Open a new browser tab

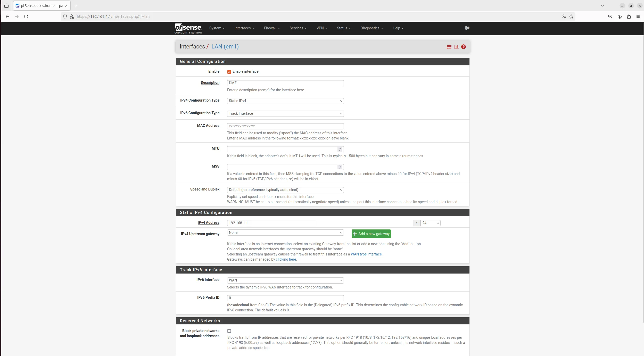tap(76, 6)
